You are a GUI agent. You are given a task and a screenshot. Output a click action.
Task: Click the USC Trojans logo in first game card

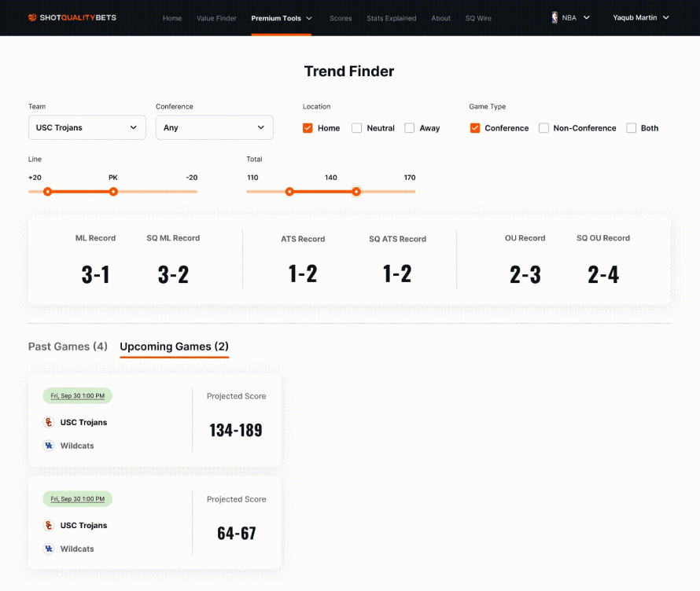coord(49,422)
